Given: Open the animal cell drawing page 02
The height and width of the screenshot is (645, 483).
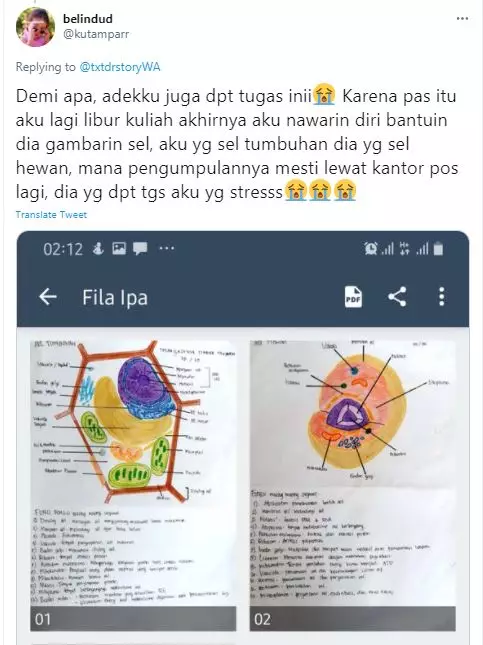Looking at the screenshot, I should (x=353, y=485).
